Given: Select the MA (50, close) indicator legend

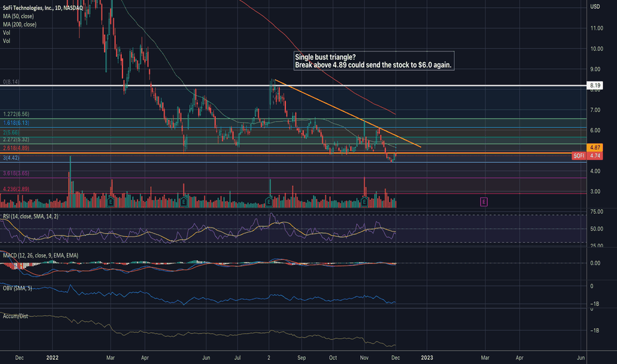Looking at the screenshot, I should (x=19, y=16).
